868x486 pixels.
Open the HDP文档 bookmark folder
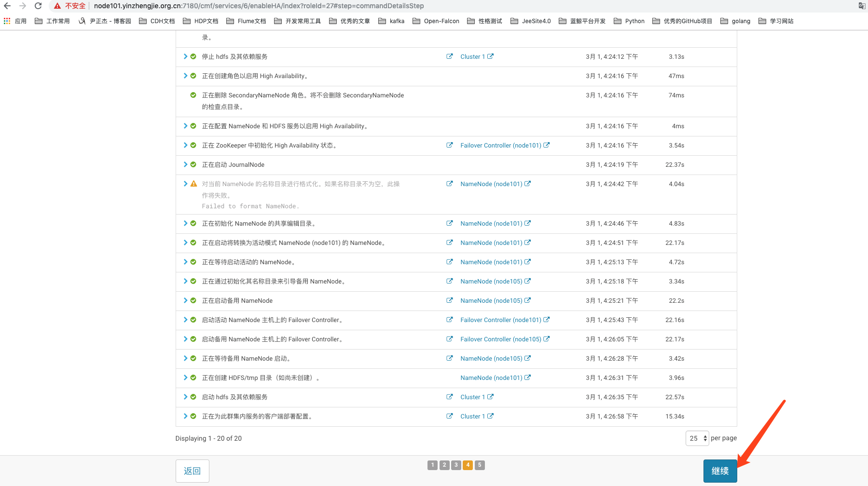[x=200, y=21]
